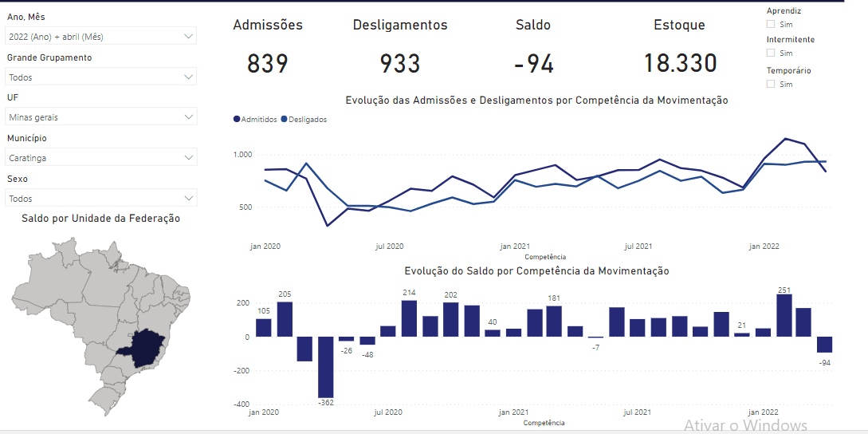The width and height of the screenshot is (868, 434).
Task: Expand the Grande Grupamento dropdown
Action: tap(100, 77)
